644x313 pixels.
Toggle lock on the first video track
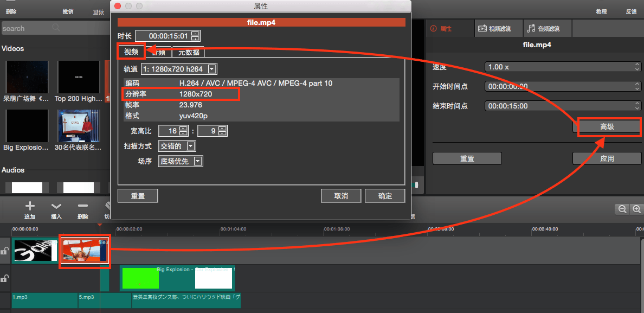click(x=4, y=251)
